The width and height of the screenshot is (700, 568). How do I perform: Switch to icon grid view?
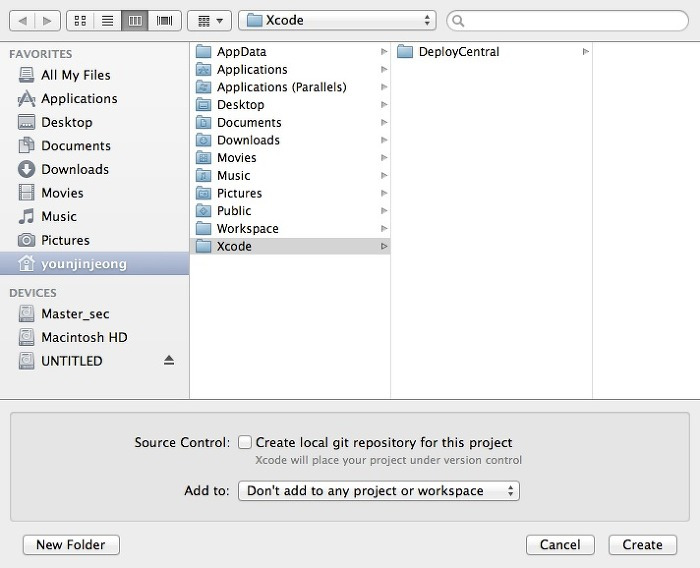tap(80, 21)
